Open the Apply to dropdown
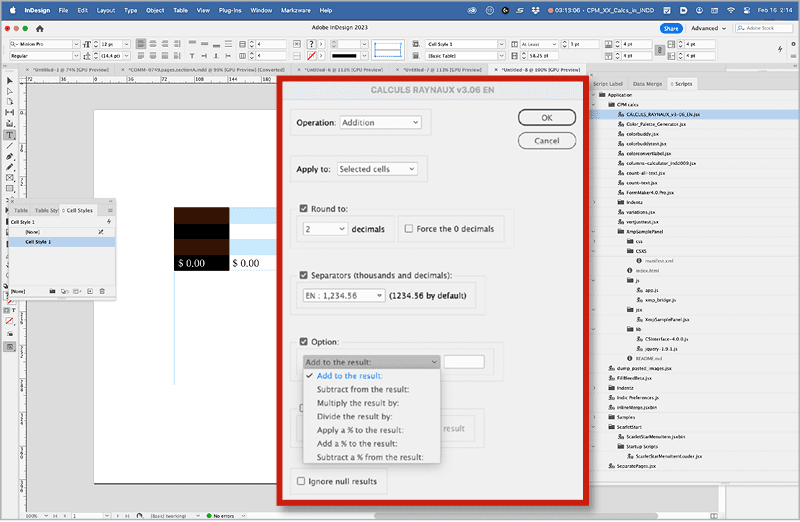Image resolution: width=800 pixels, height=522 pixels. 377,169
